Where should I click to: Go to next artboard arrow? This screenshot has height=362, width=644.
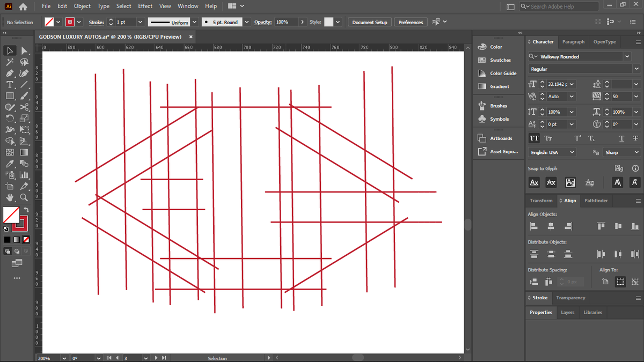(156, 358)
